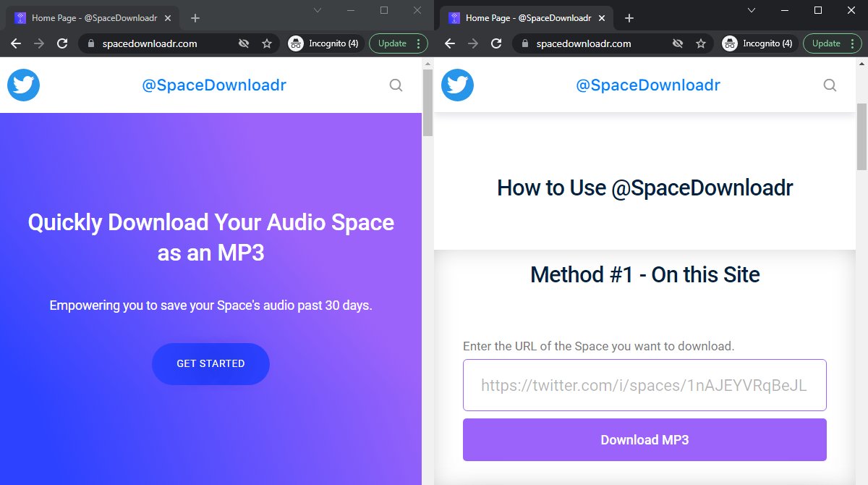Viewport: 868px width, 485px height.
Task: Click the Download MP3 button
Action: 644,440
